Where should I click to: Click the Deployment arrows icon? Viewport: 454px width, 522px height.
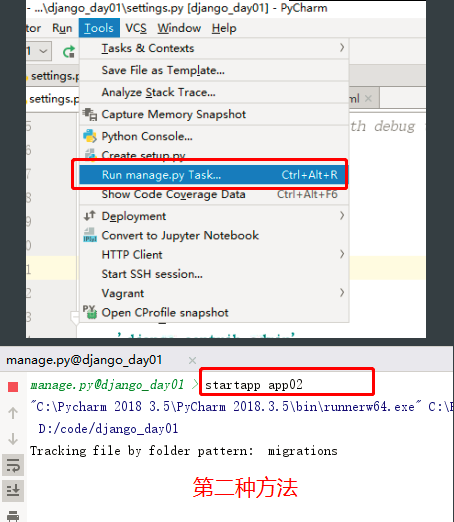(x=90, y=216)
